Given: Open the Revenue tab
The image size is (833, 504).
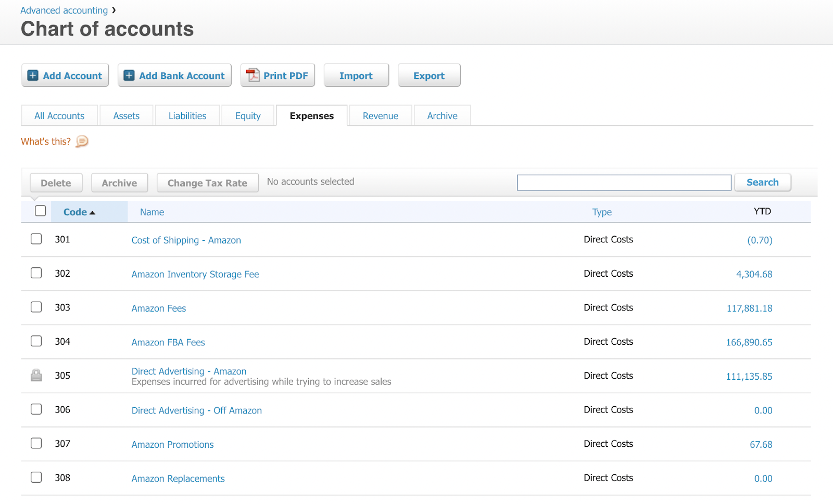Looking at the screenshot, I should [x=381, y=115].
